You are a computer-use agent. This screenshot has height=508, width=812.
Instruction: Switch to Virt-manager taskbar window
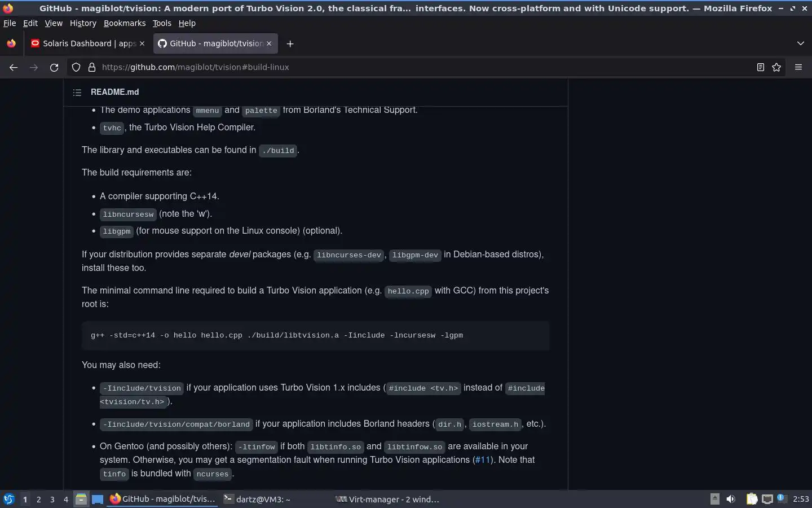pyautogui.click(x=387, y=499)
